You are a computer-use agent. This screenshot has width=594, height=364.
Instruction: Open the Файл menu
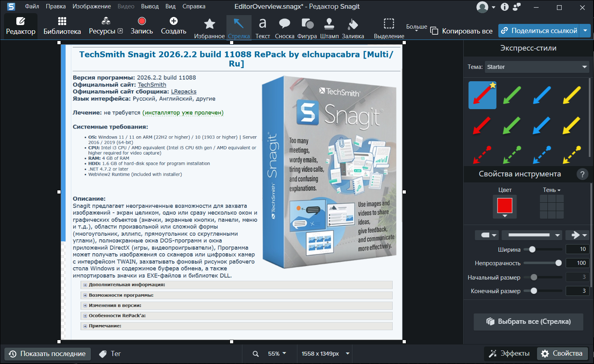[x=32, y=6]
